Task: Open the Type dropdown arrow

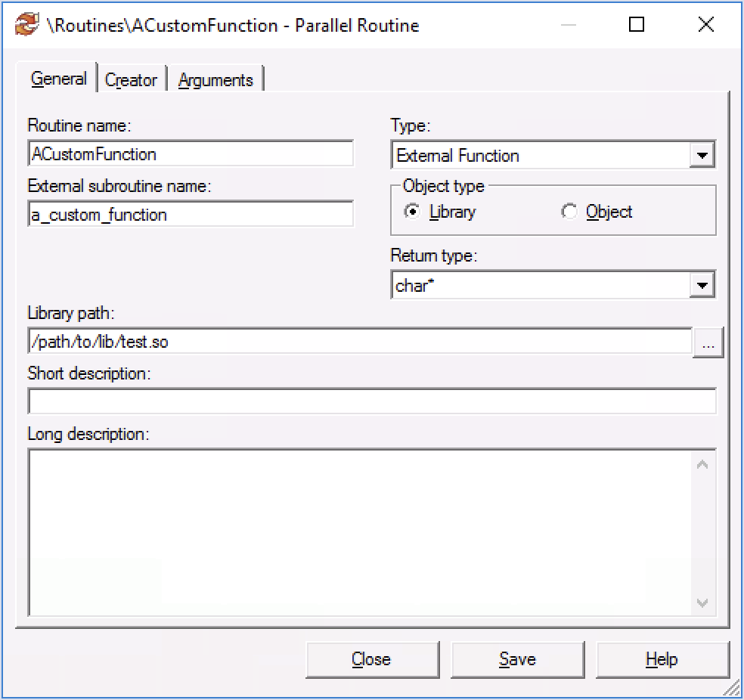Action: pyautogui.click(x=702, y=156)
